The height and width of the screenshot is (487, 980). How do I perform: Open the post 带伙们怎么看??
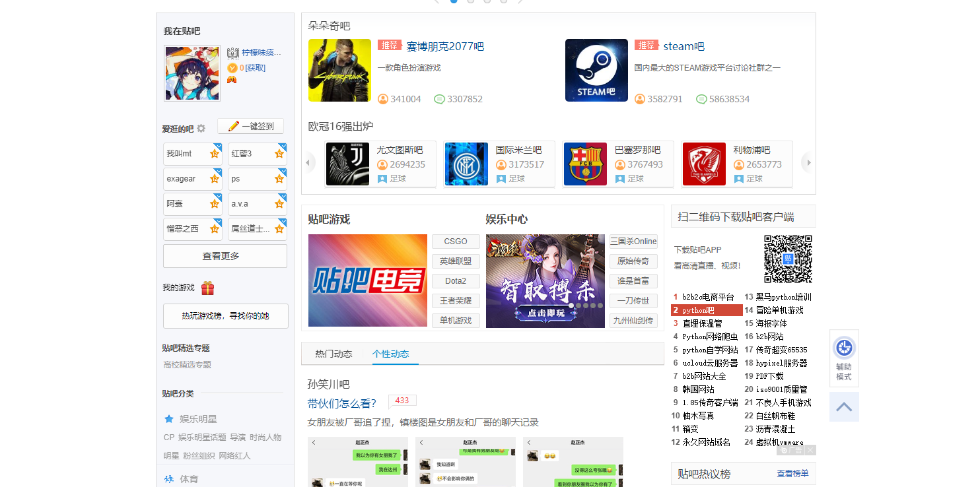[342, 403]
